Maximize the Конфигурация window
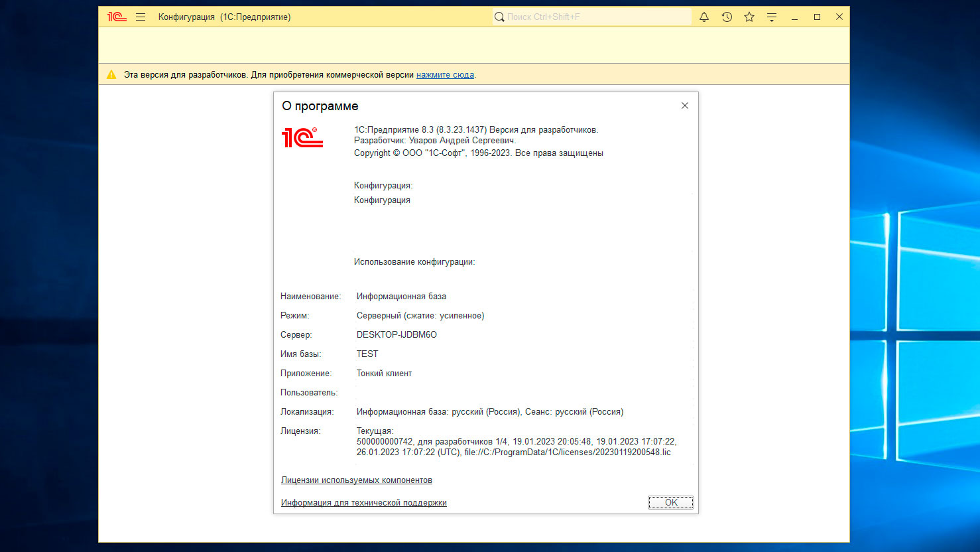980x552 pixels. point(817,17)
